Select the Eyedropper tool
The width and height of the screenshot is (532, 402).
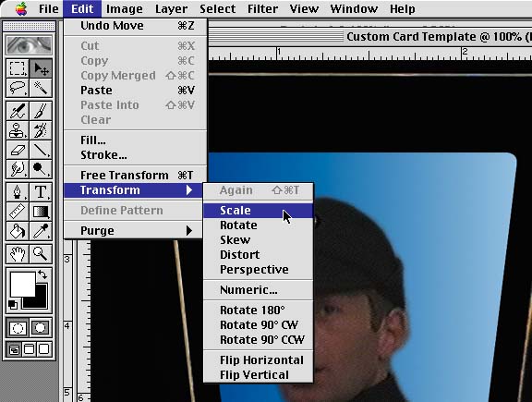[41, 231]
